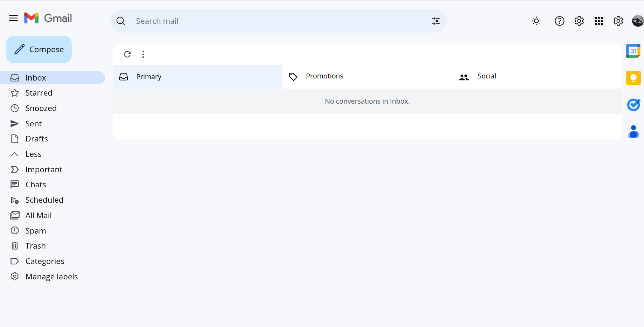
Task: Open the Help menu
Action: point(559,21)
